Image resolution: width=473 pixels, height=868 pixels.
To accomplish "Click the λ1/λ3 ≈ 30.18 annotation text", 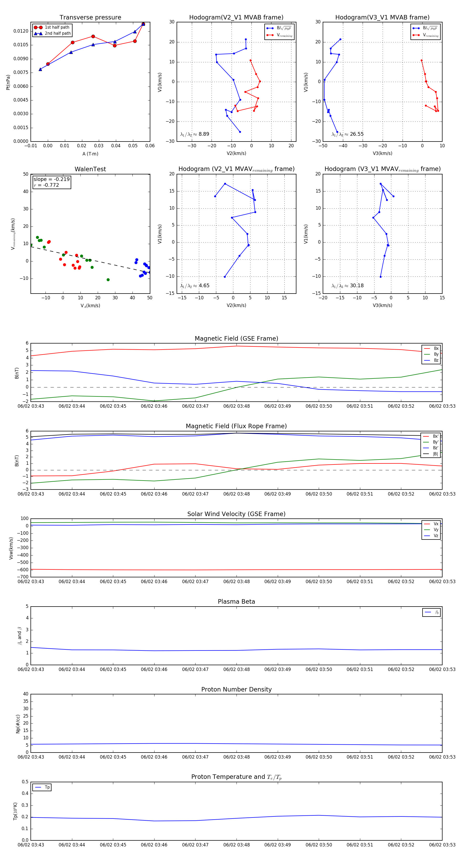I will [x=347, y=286].
